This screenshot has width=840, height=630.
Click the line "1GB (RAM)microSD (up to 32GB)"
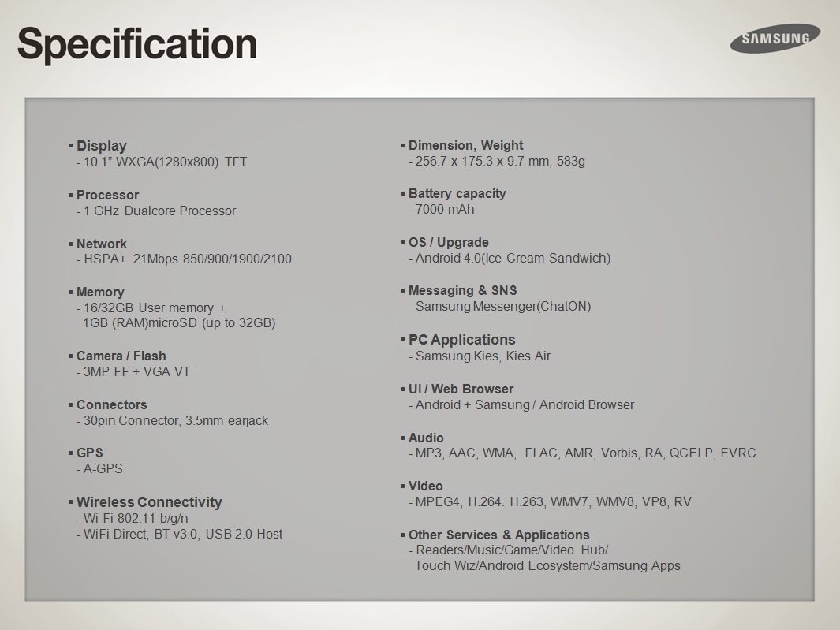[179, 323]
